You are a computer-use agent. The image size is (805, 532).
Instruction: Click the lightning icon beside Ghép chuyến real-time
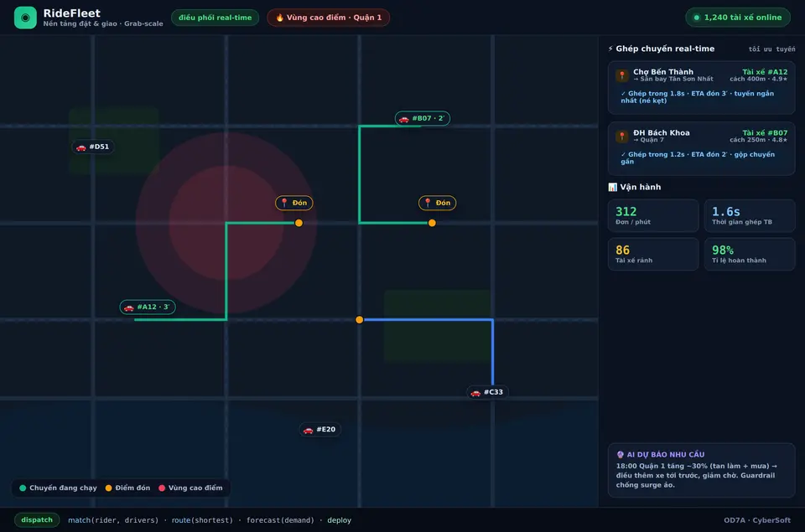click(610, 49)
